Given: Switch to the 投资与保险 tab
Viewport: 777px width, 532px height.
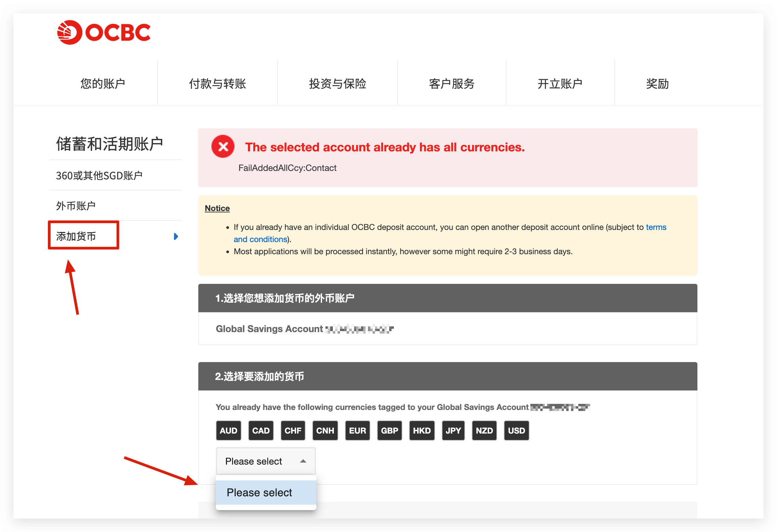Looking at the screenshot, I should [338, 83].
